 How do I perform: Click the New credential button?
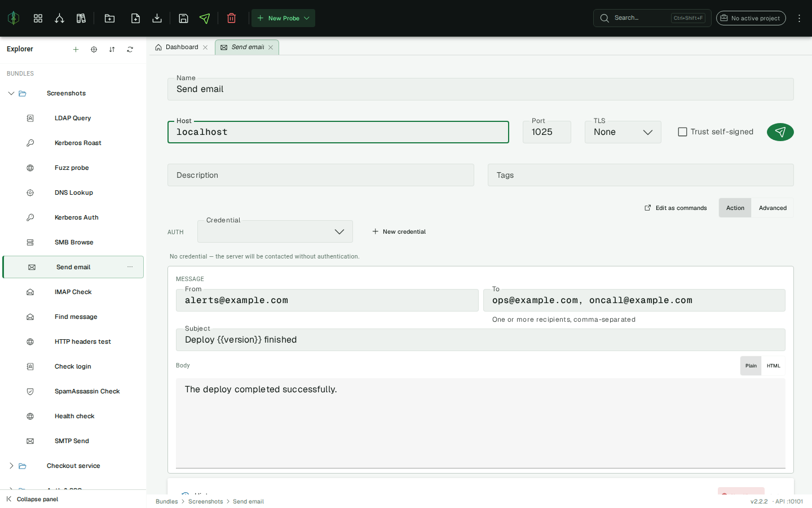click(x=399, y=231)
